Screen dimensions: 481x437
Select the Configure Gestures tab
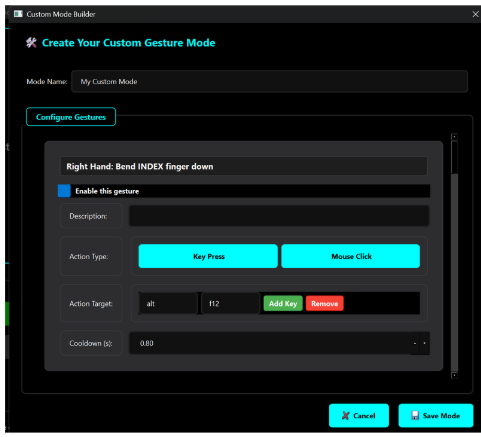71,117
